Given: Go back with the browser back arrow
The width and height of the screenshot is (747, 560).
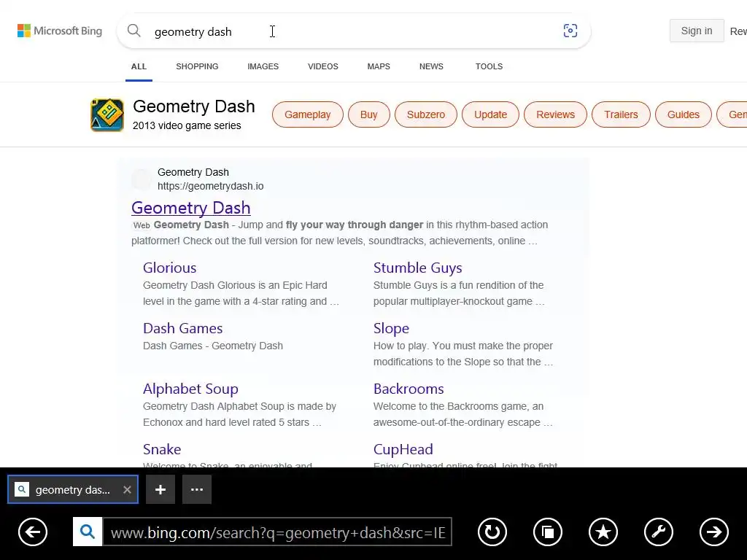Looking at the screenshot, I should 33,532.
